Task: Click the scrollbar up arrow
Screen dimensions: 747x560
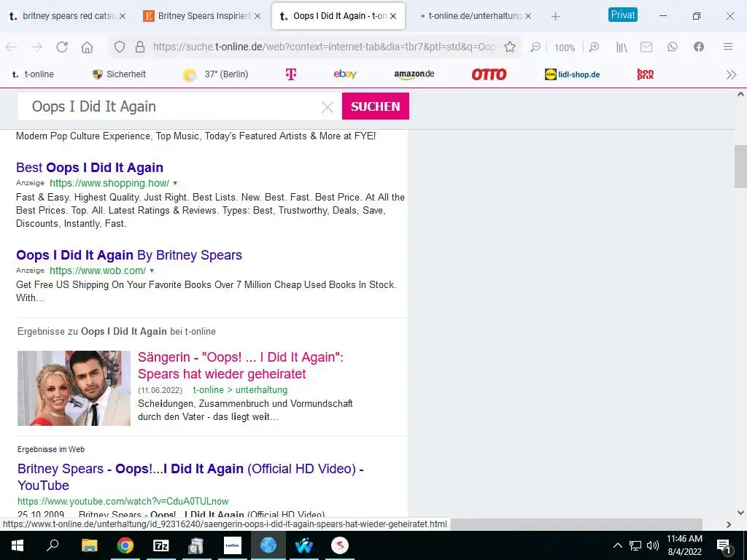Action: click(740, 94)
